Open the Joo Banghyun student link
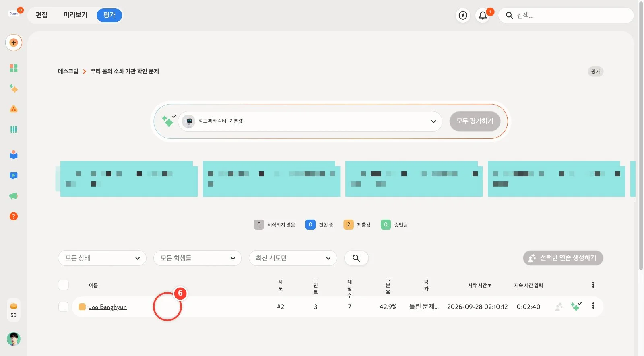 (107, 307)
